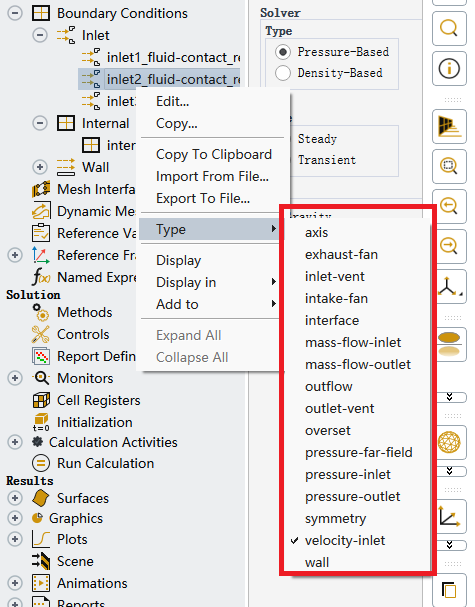The width and height of the screenshot is (475, 607).
Task: Select mass-flow-inlet boundary type
Action: point(353,343)
